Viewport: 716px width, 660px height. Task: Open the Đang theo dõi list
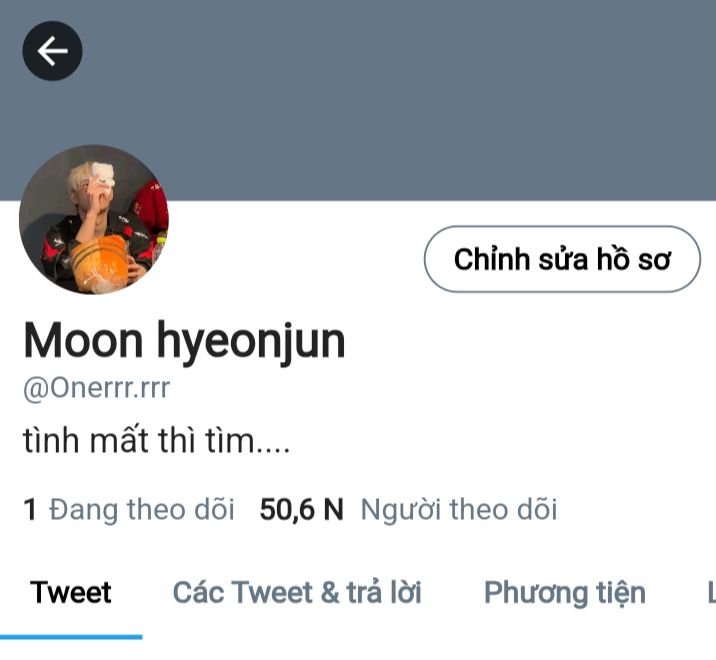pyautogui.click(x=142, y=510)
